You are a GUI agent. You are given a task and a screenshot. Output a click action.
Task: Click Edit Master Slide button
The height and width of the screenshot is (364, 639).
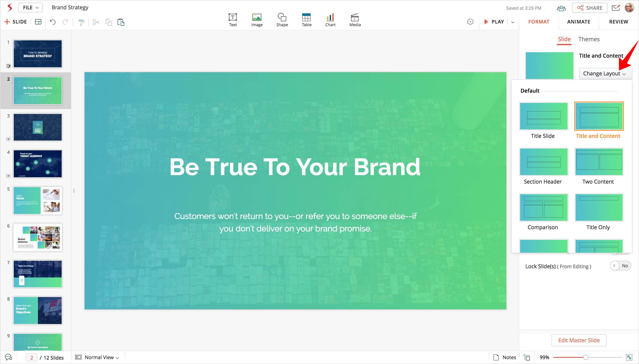579,340
